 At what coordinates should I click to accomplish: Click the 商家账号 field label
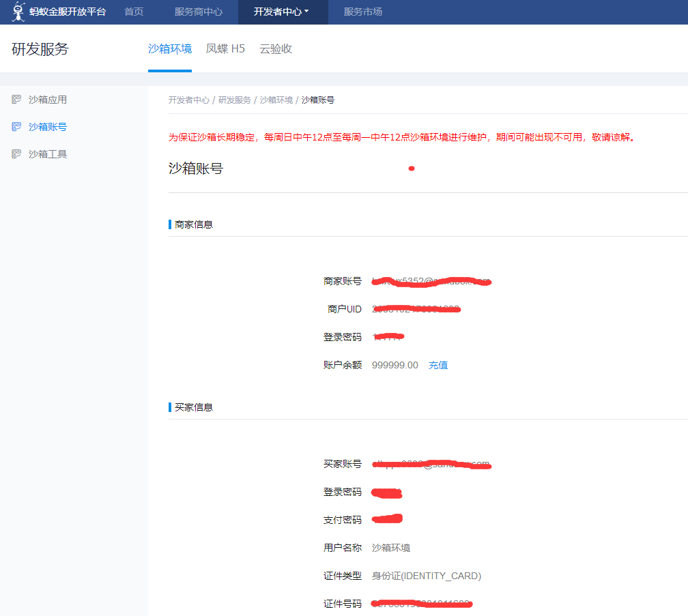coord(343,281)
